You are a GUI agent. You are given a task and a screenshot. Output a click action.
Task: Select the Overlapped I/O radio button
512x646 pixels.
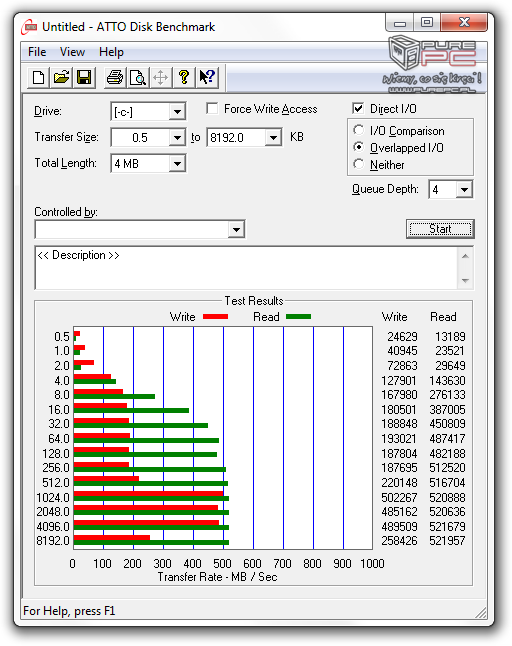[x=359, y=147]
